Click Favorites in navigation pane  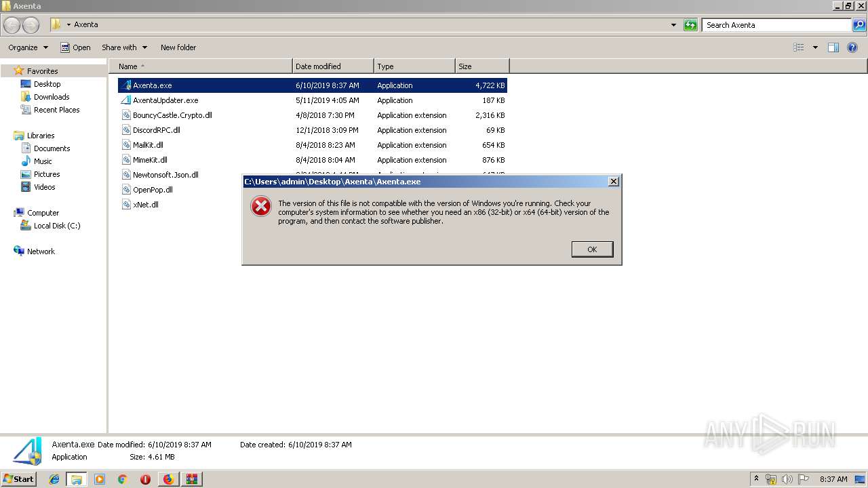[42, 71]
